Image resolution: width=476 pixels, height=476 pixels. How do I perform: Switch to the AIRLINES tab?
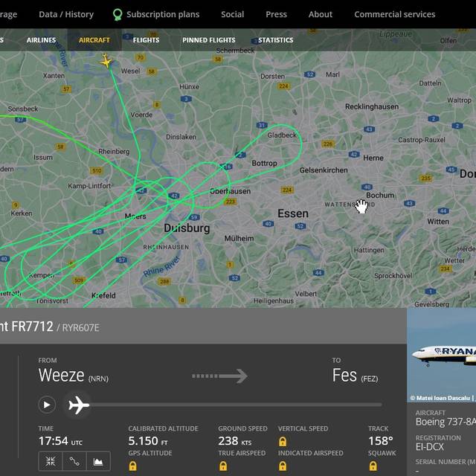[x=41, y=40]
